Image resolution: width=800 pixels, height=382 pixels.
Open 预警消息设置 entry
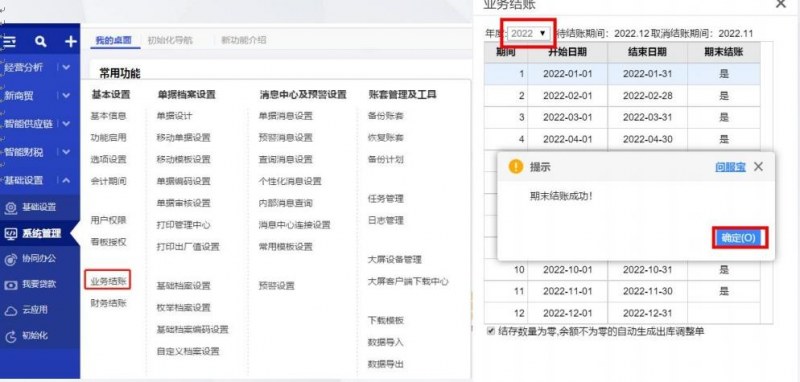[285, 138]
